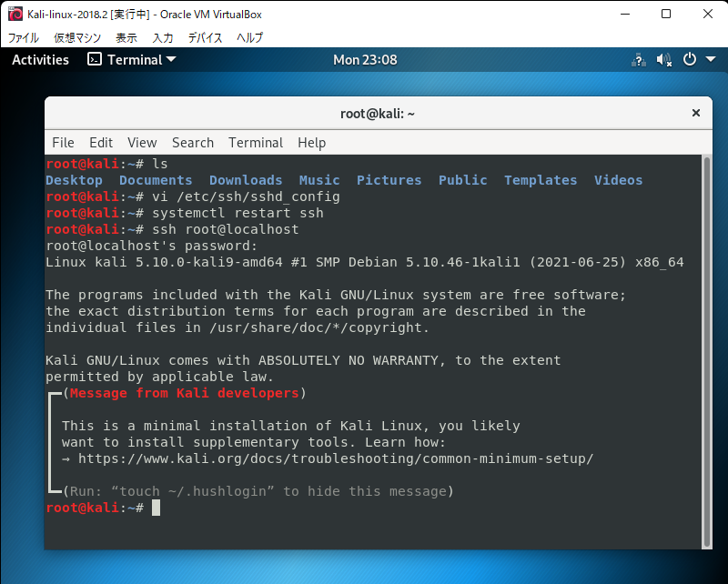Image resolution: width=728 pixels, height=584 pixels.
Task: Open the network status icon
Action: (639, 60)
